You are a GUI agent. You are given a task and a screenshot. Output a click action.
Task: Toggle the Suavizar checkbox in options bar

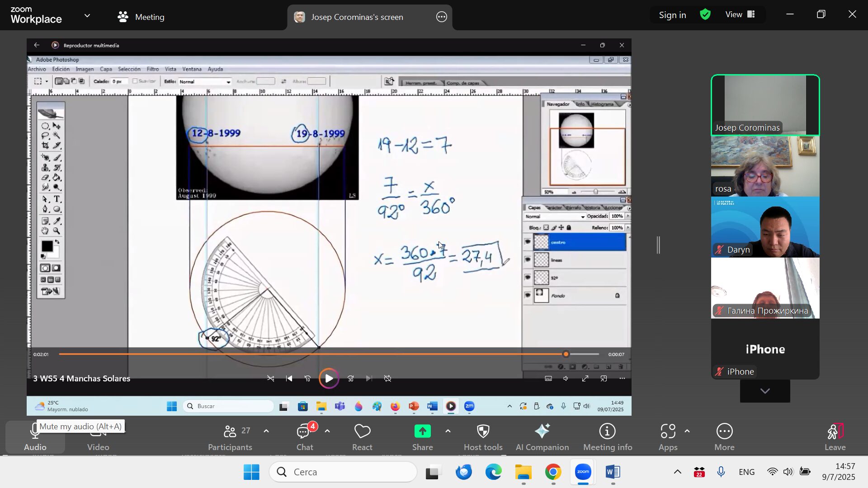(x=135, y=81)
